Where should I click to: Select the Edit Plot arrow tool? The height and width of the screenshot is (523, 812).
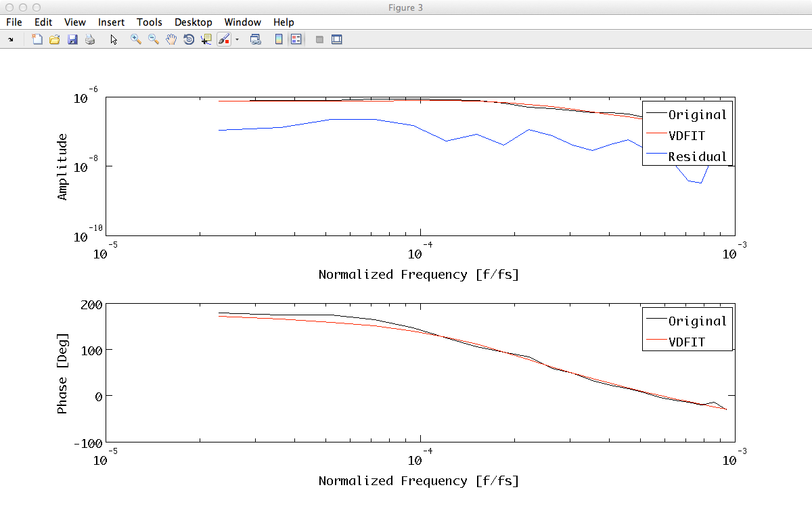click(x=114, y=40)
